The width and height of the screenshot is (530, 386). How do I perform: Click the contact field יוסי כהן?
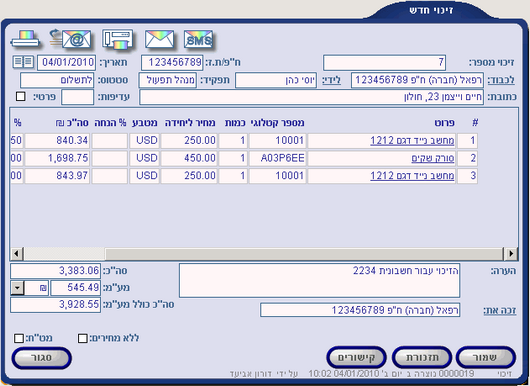pyautogui.click(x=276, y=80)
